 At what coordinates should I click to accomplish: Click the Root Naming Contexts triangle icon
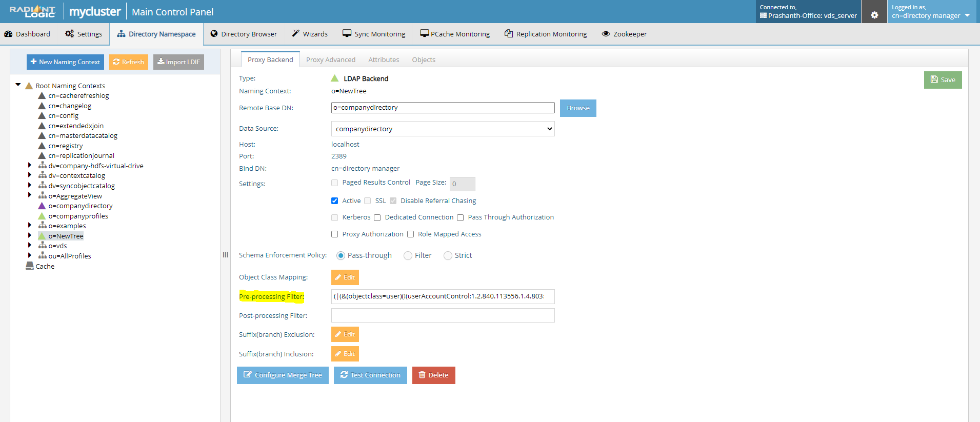tap(29, 86)
